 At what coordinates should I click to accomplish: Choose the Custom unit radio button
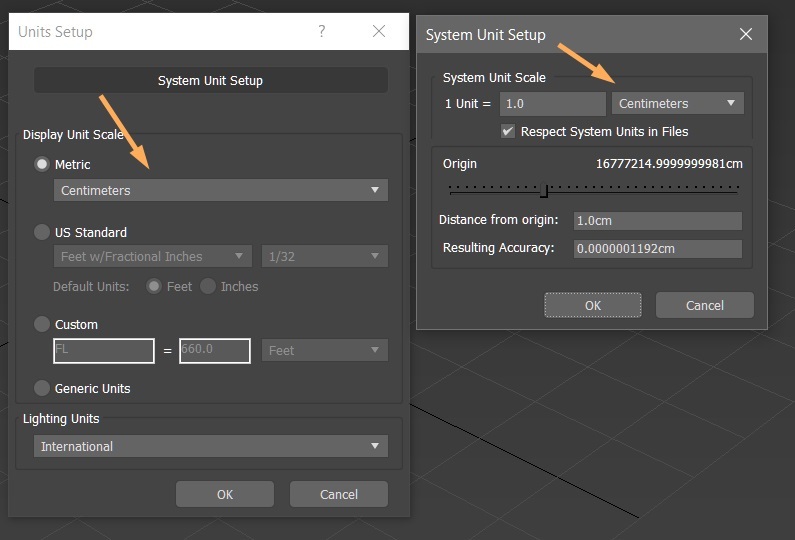pyautogui.click(x=42, y=324)
